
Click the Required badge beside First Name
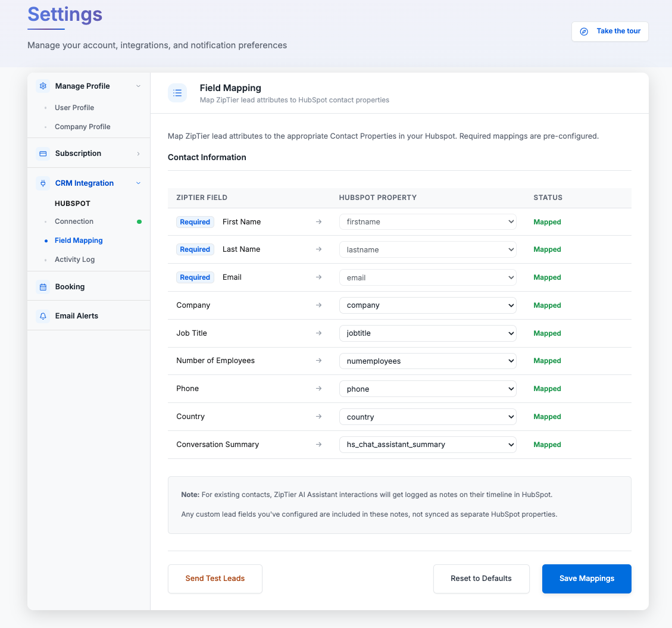pos(195,222)
